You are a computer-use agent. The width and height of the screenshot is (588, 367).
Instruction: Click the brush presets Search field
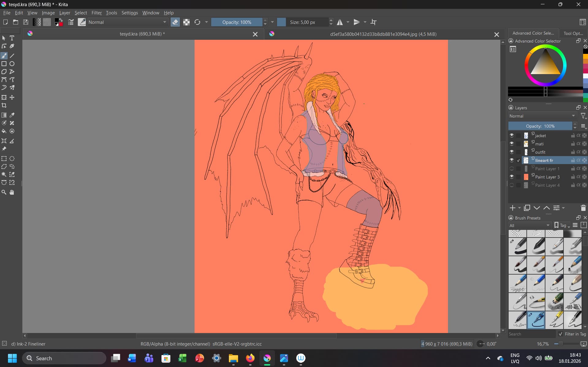[x=531, y=334]
